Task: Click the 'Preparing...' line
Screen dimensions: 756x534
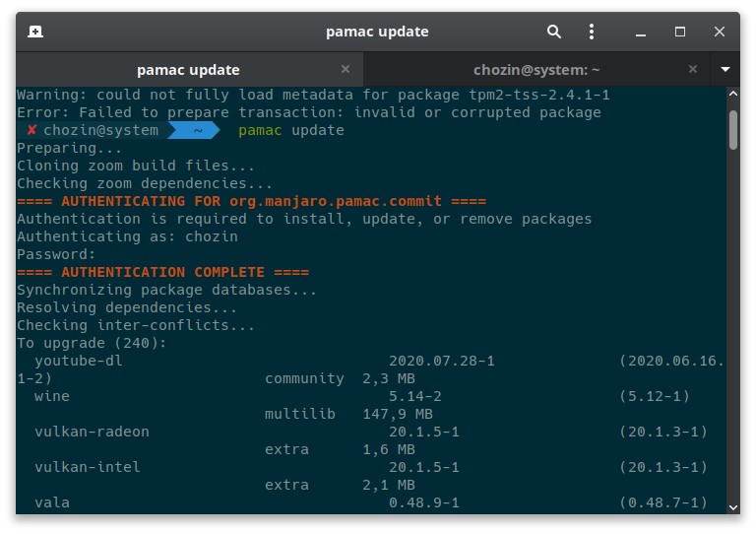Action: point(70,148)
